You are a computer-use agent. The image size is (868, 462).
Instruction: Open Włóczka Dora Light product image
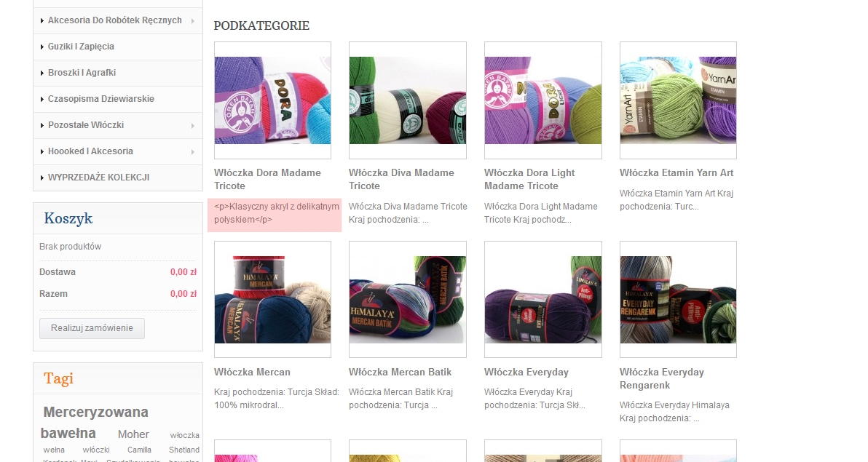coord(543,100)
